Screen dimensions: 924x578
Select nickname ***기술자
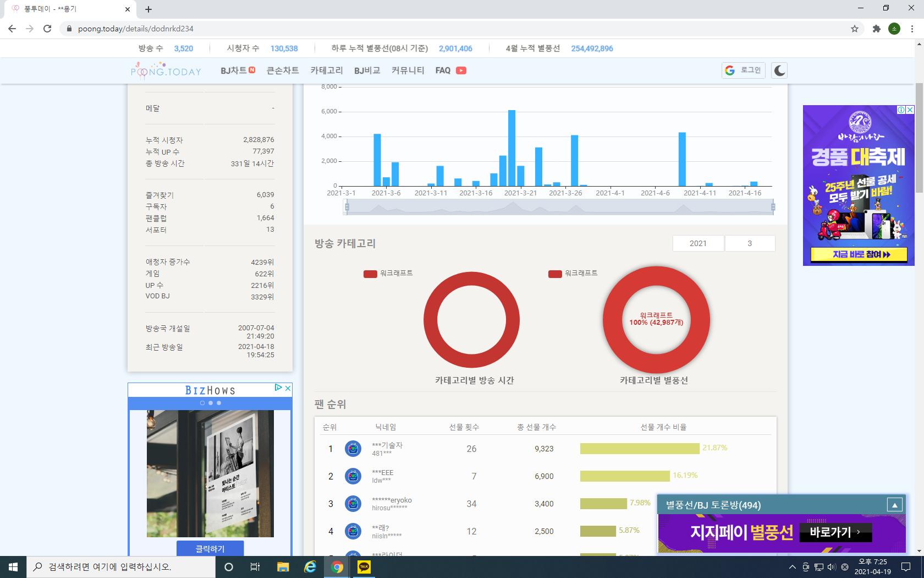[387, 445]
